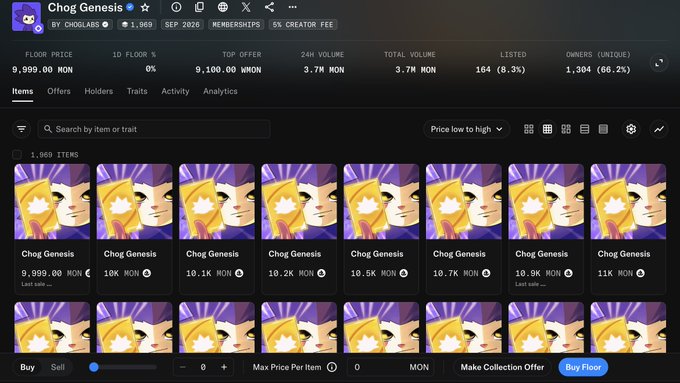Select the Sell mode toggle

pos(58,367)
